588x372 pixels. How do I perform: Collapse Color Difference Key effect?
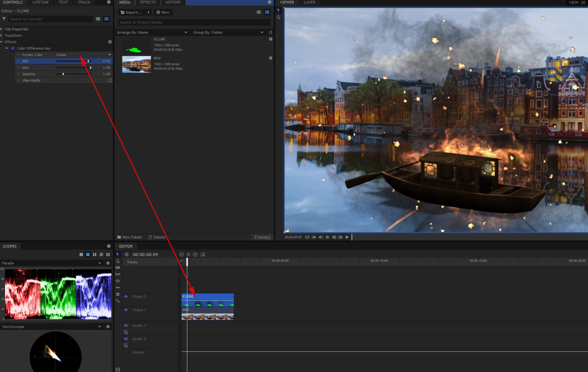[x=7, y=48]
